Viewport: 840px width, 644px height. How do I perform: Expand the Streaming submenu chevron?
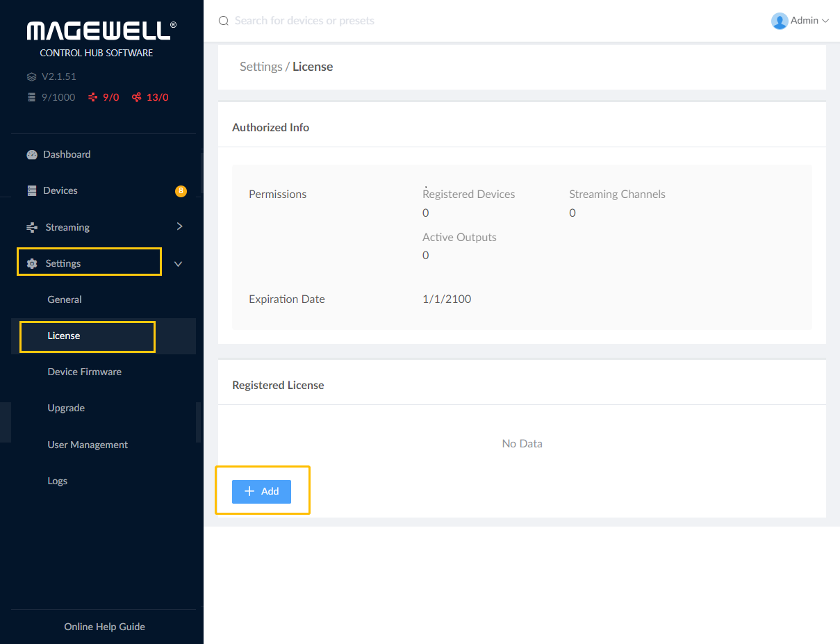click(179, 226)
